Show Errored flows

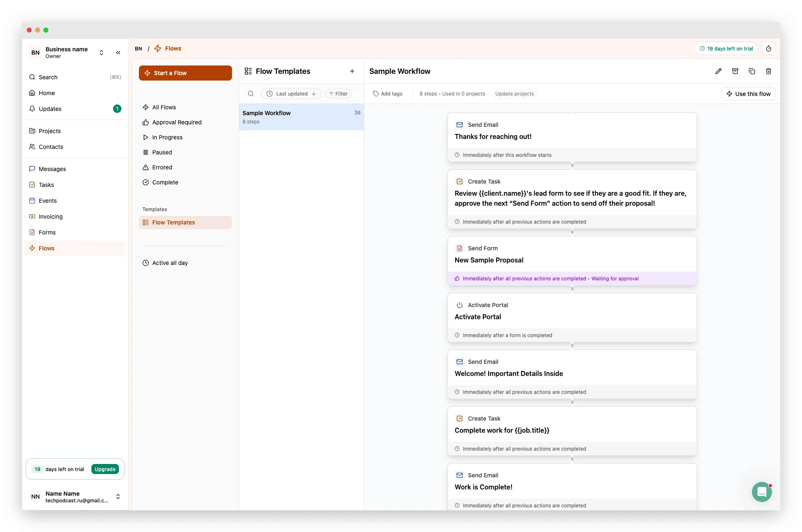pos(185,167)
